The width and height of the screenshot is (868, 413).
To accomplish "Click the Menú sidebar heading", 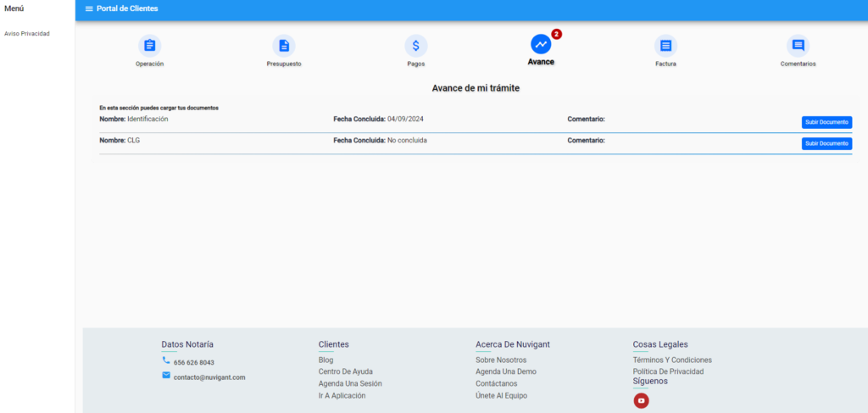I will [14, 8].
